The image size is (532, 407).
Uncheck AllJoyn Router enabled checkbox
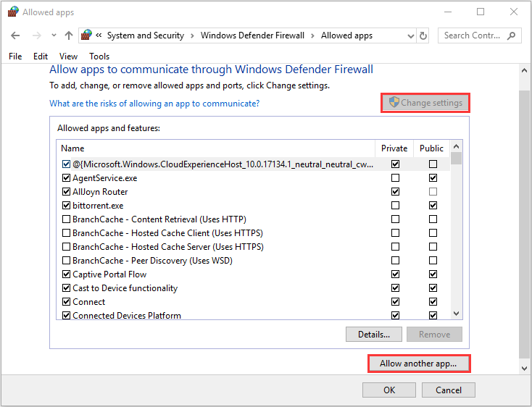tap(66, 192)
